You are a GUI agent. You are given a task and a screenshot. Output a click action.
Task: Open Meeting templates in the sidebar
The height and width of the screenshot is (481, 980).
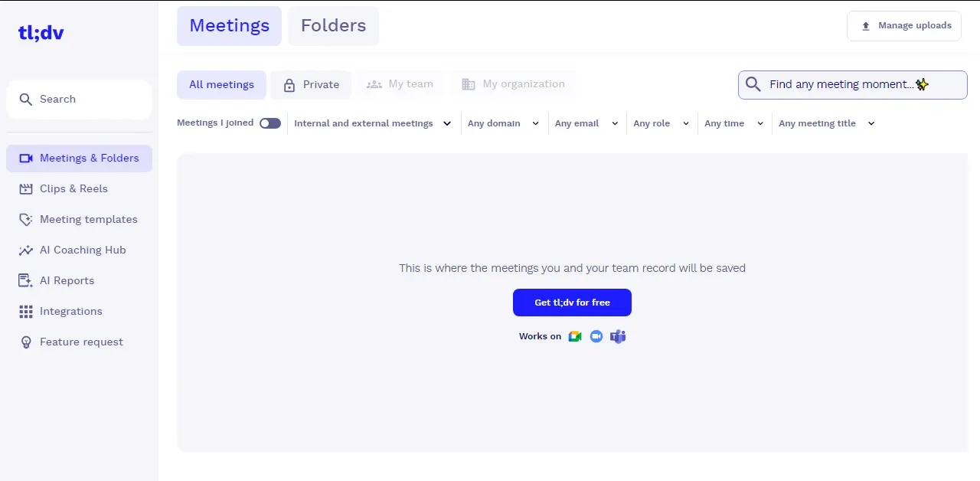click(79, 219)
